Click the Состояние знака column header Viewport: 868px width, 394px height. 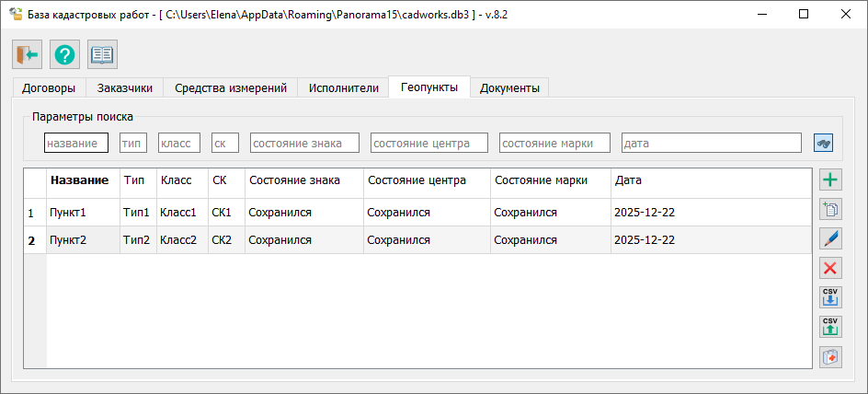click(304, 183)
